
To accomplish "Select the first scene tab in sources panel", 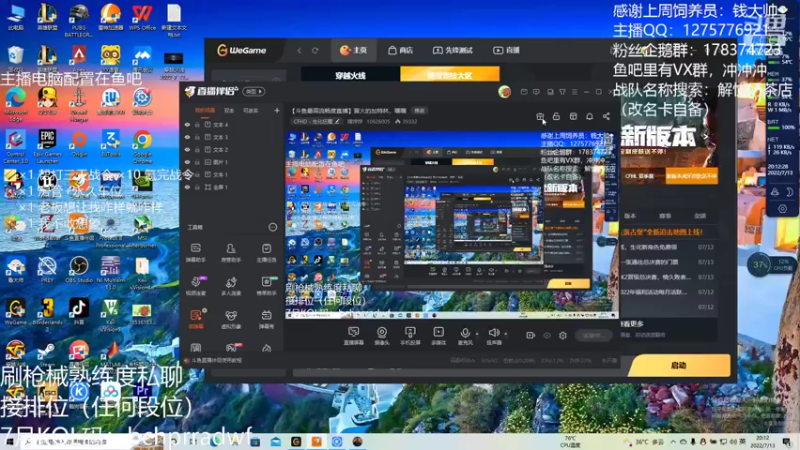I will coord(205,110).
